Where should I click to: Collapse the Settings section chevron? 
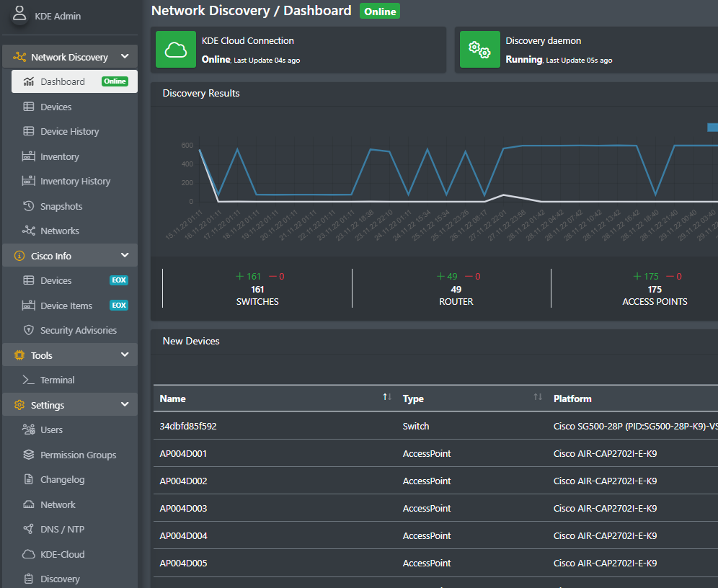[125, 404]
